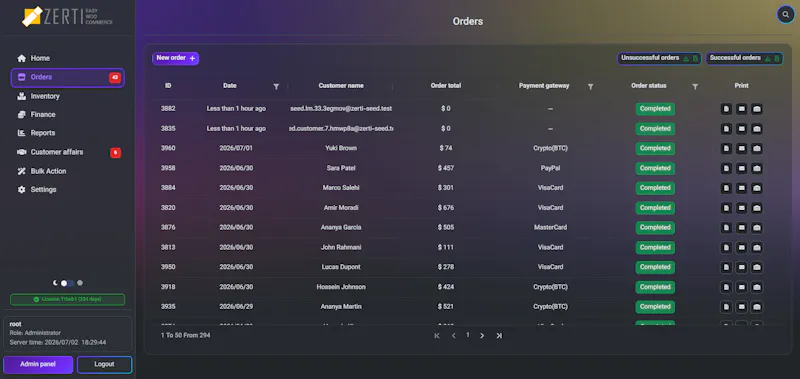The image size is (800, 379).
Task: Click the Order total column header
Action: point(446,86)
